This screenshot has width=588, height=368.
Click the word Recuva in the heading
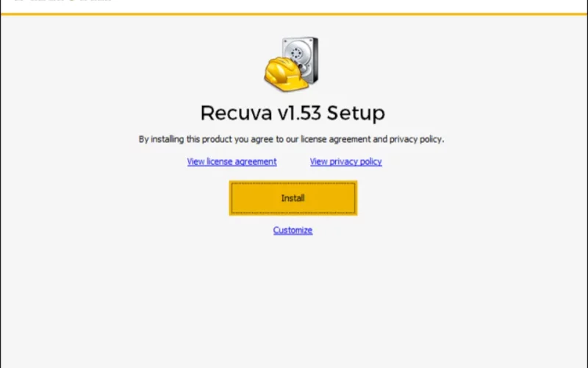(236, 113)
